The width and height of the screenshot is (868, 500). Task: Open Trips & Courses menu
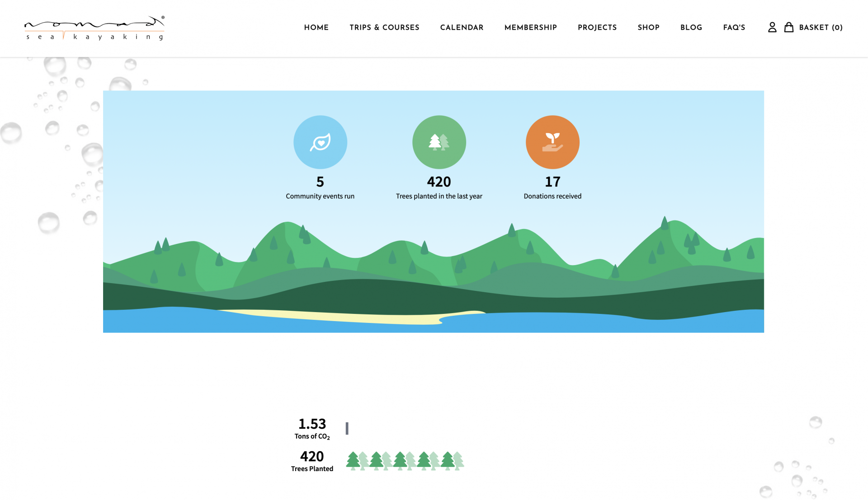pyautogui.click(x=384, y=28)
